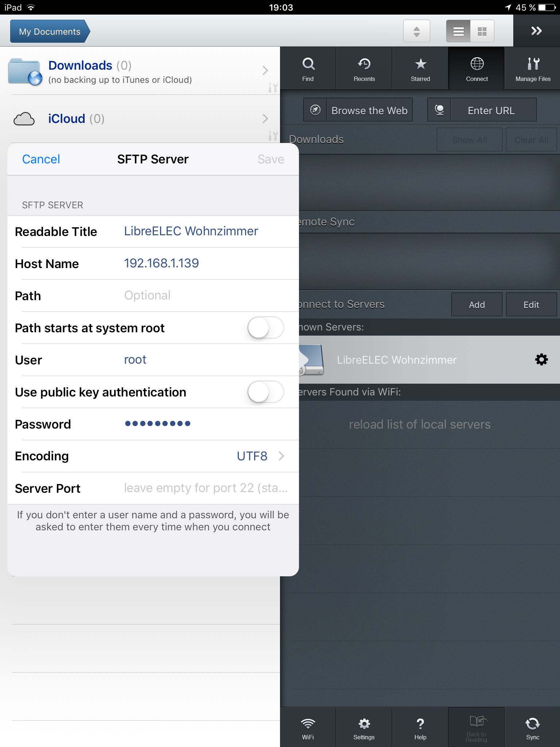The height and width of the screenshot is (747, 560).
Task: Click the Downloads folder icon
Action: [25, 71]
